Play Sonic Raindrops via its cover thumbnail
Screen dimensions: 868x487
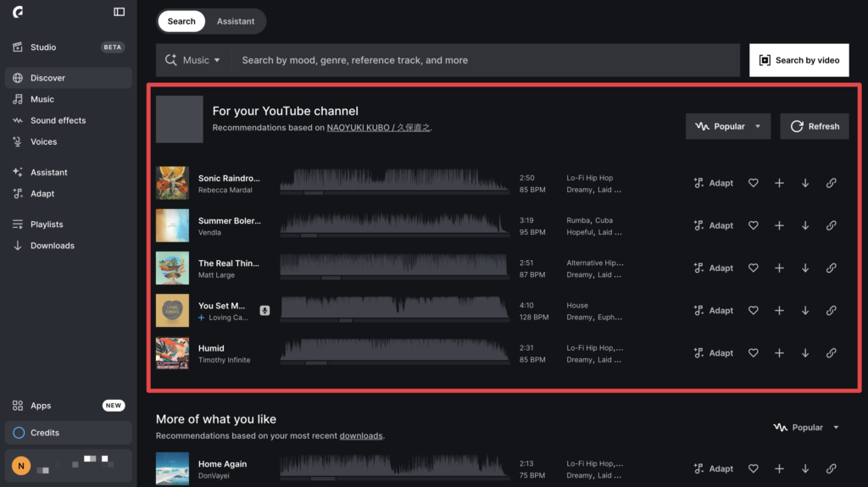tap(172, 183)
